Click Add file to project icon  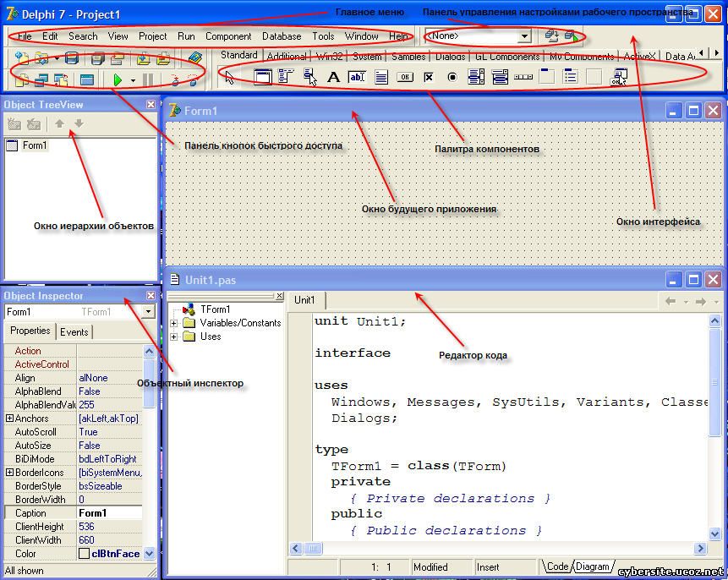pyautogui.click(x=144, y=58)
